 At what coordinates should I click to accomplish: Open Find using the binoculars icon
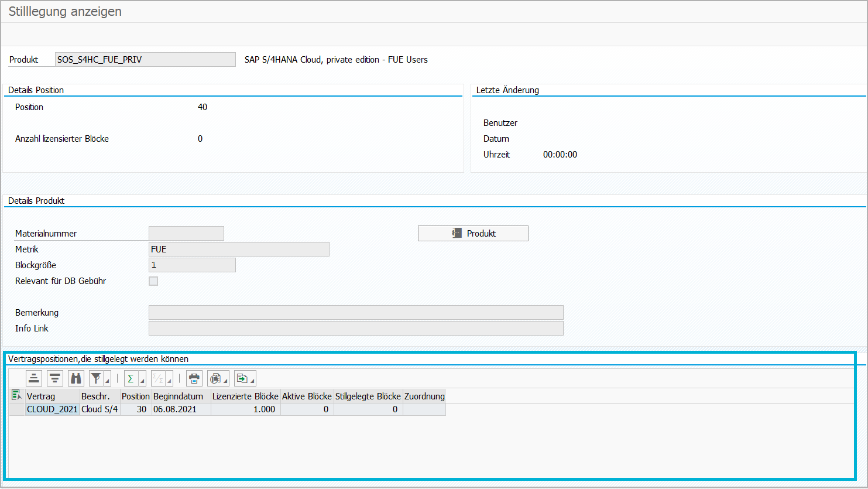point(76,378)
